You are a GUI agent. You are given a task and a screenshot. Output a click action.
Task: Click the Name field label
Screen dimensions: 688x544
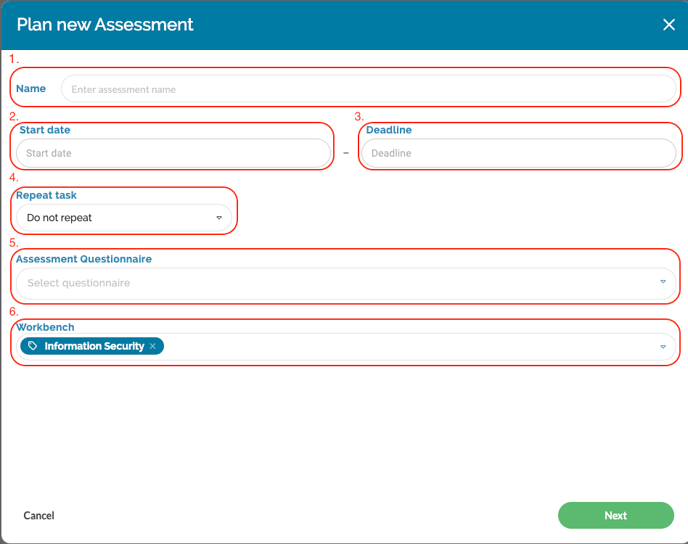pyautogui.click(x=31, y=89)
